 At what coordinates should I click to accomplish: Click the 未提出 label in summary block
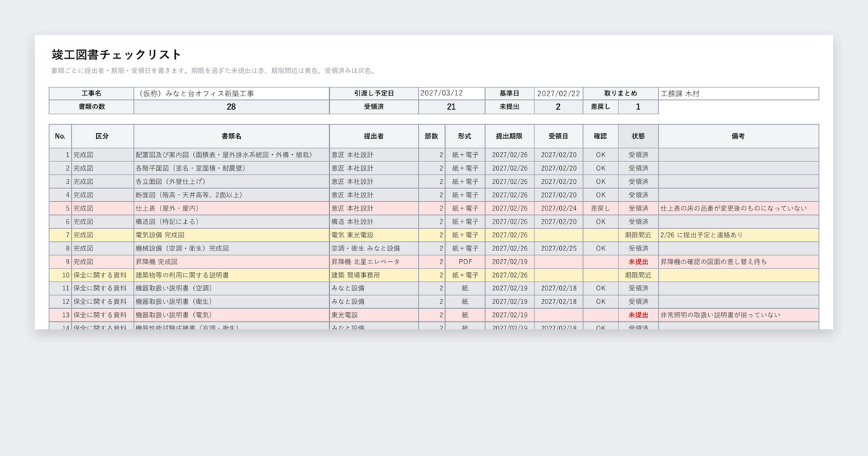coord(510,107)
